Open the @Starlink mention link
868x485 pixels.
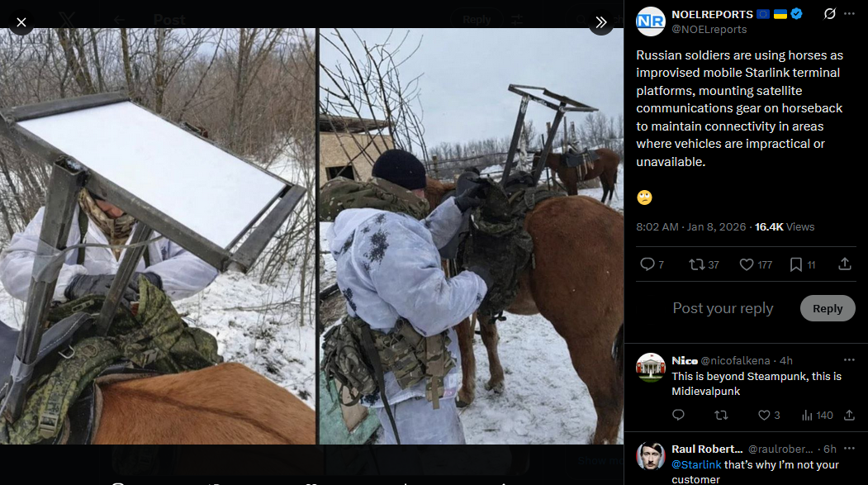tap(696, 464)
